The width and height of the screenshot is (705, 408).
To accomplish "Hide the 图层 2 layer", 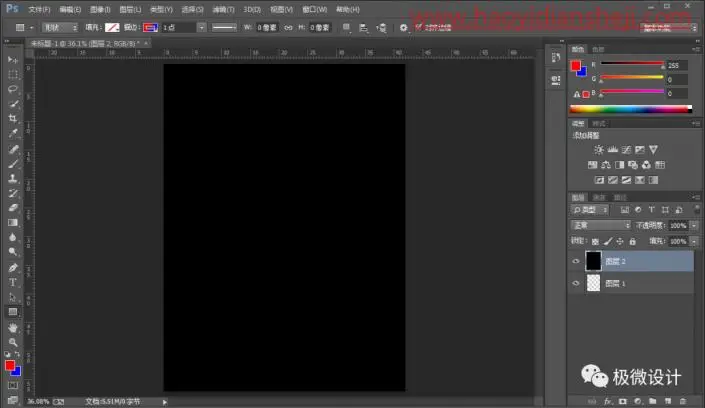I will coord(576,261).
